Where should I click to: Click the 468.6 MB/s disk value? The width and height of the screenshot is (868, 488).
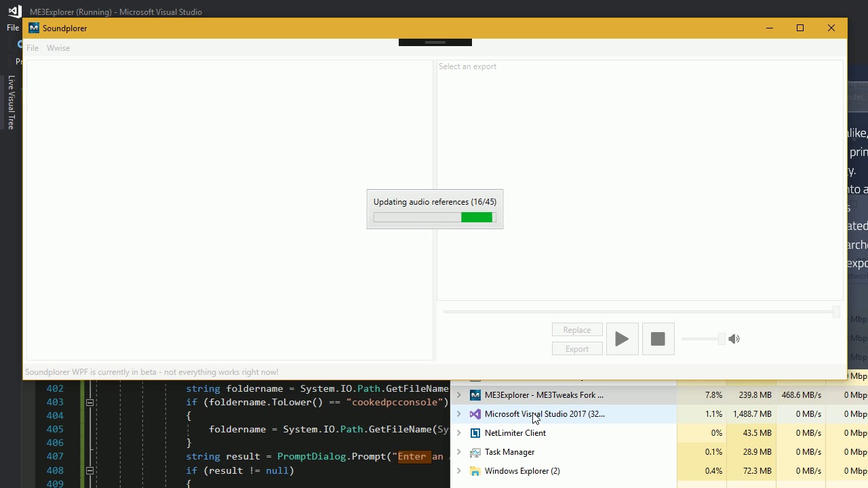[802, 395]
